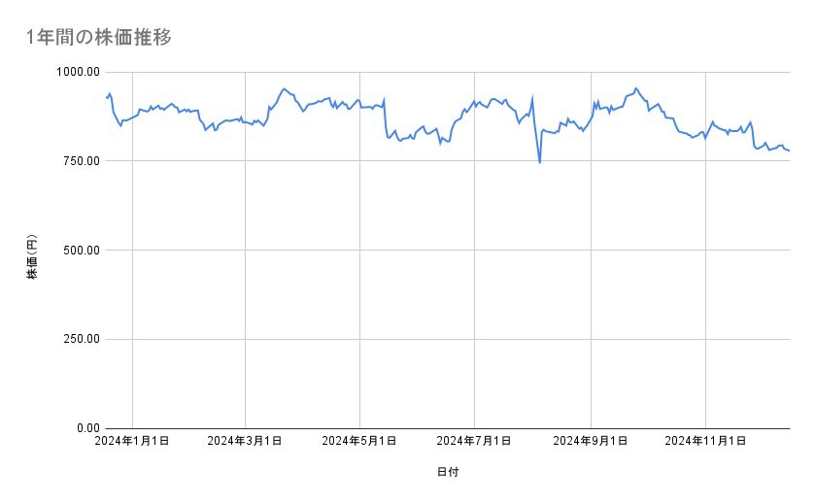Click the line's peak in late September
Viewport: 815px width, 504px height.
pyautogui.click(x=635, y=88)
